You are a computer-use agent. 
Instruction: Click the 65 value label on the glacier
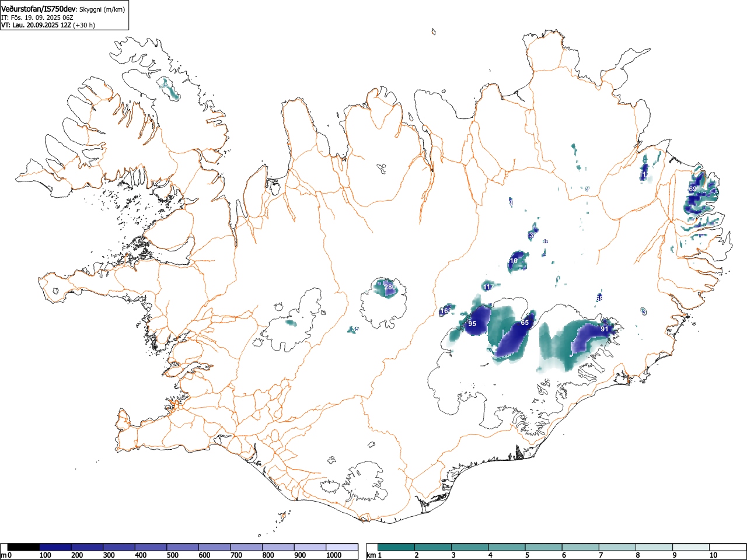coord(525,323)
